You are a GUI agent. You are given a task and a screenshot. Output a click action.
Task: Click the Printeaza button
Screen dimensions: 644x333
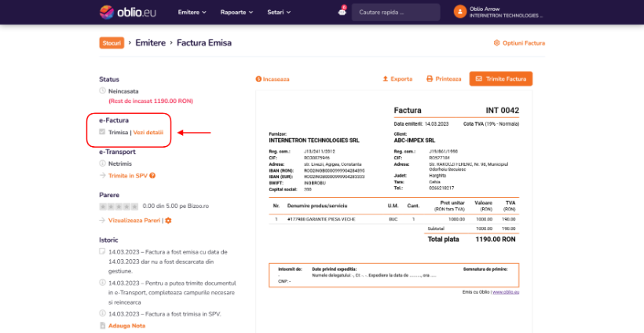444,79
